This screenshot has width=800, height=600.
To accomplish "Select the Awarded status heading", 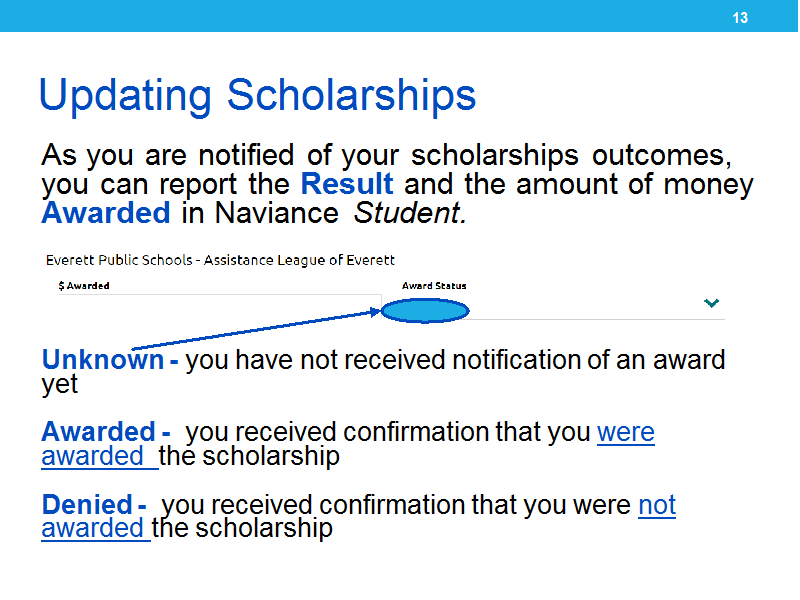I will pos(98,432).
